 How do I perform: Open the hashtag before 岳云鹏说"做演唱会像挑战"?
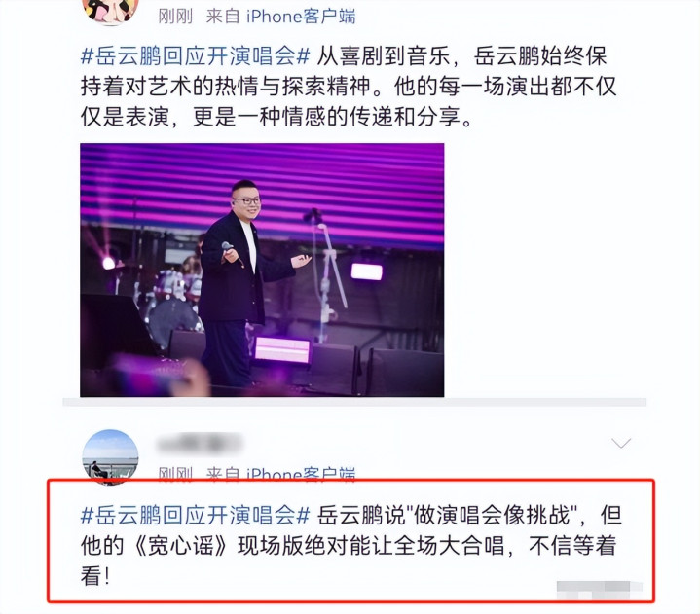tap(195, 516)
